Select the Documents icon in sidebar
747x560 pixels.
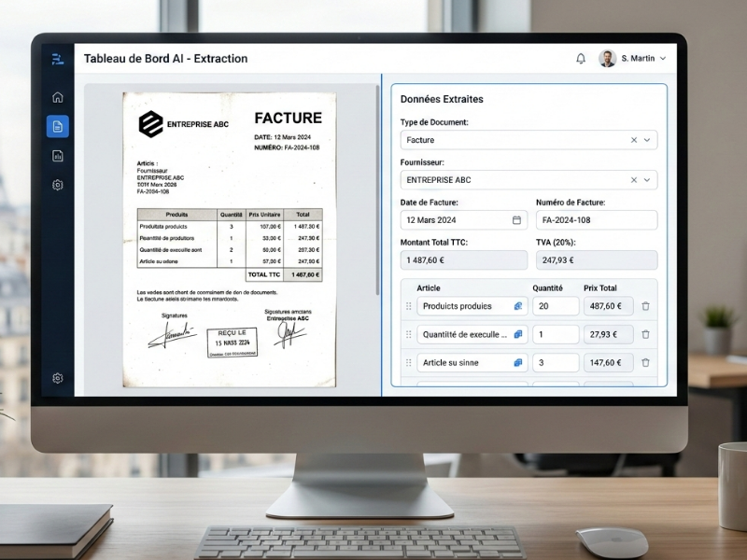tap(58, 126)
